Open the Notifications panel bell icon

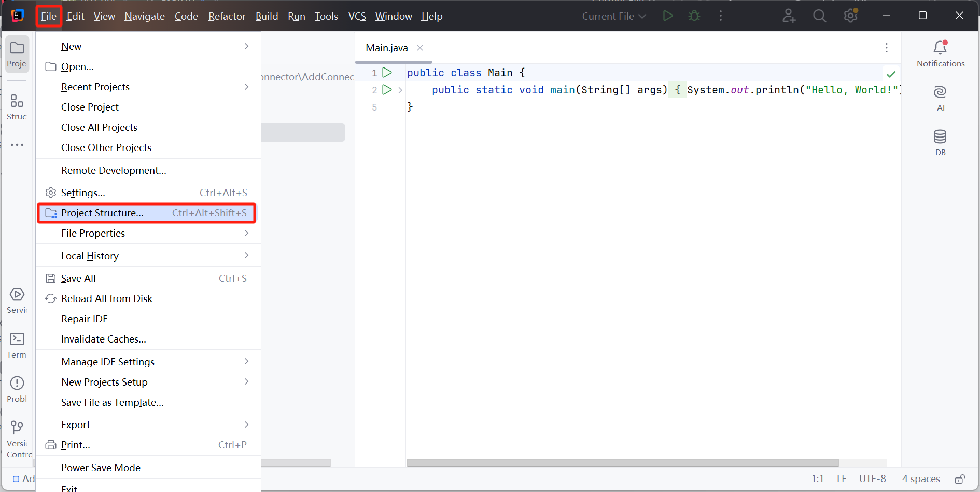[x=940, y=48]
